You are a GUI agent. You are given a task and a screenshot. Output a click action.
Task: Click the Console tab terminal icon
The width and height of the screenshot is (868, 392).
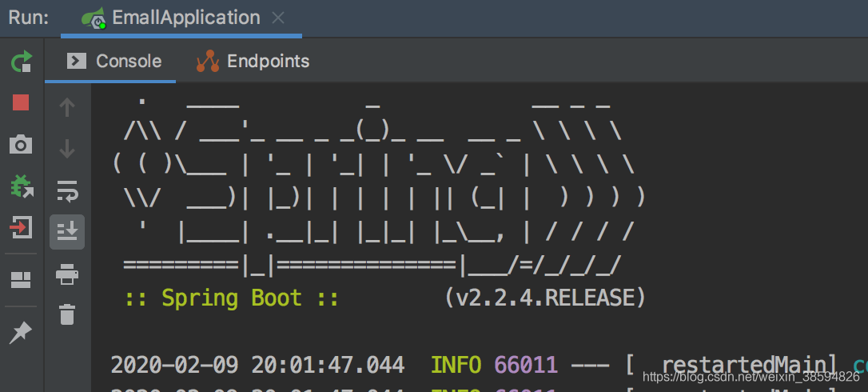pos(77,61)
